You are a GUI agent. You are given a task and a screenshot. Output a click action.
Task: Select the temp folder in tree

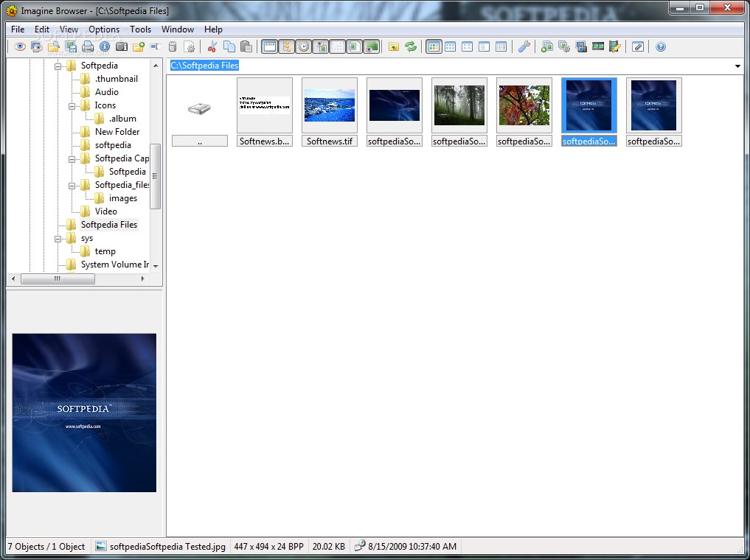105,251
